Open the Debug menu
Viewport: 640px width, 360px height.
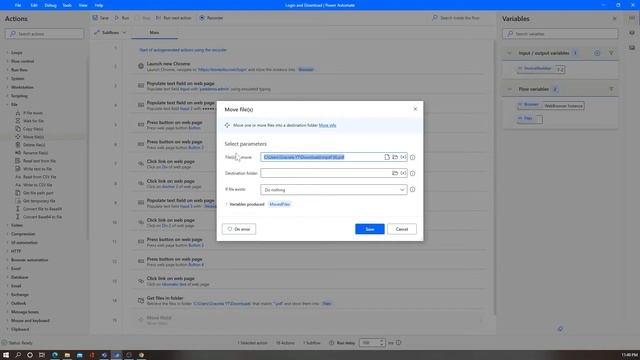click(50, 5)
